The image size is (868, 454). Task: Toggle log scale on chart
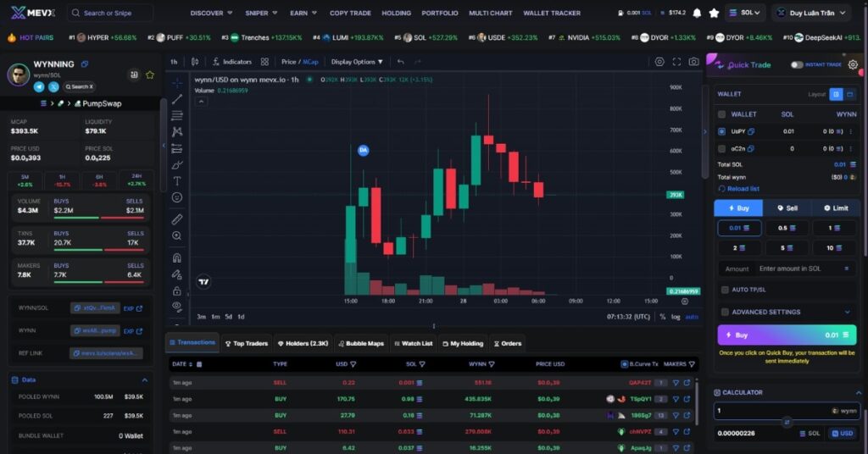click(676, 317)
